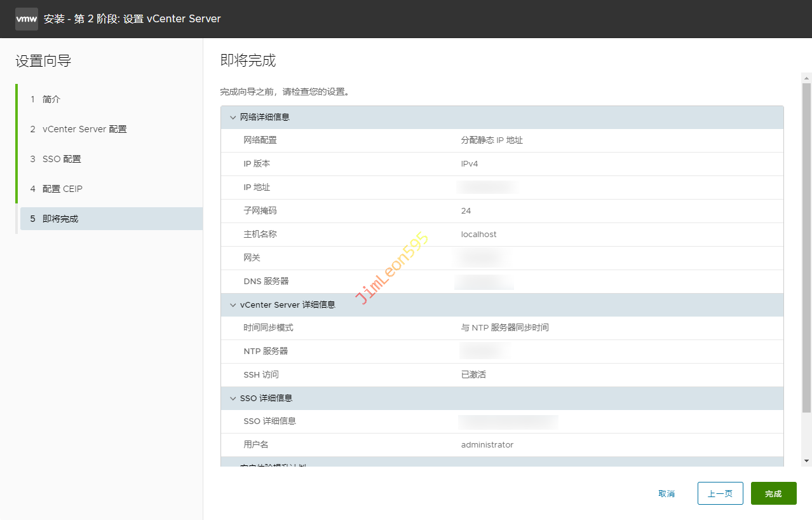Screen dimensions: 812x520
Task: Click the 取消 link
Action: (667, 494)
